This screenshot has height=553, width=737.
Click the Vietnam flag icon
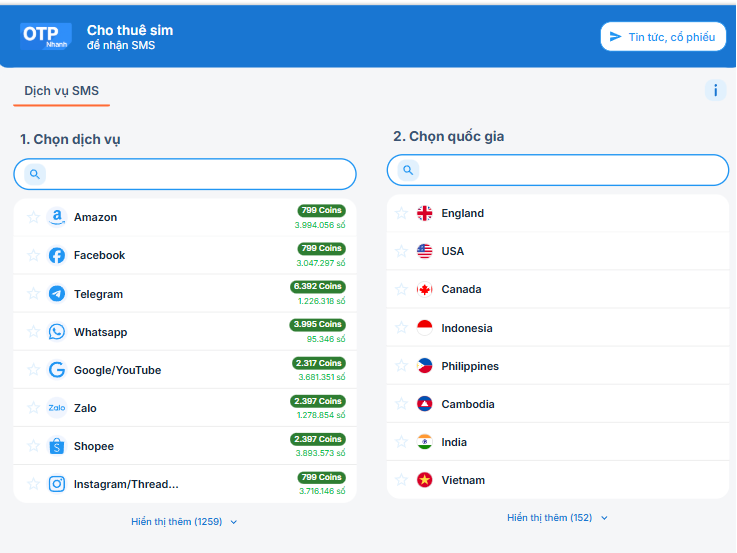click(425, 480)
